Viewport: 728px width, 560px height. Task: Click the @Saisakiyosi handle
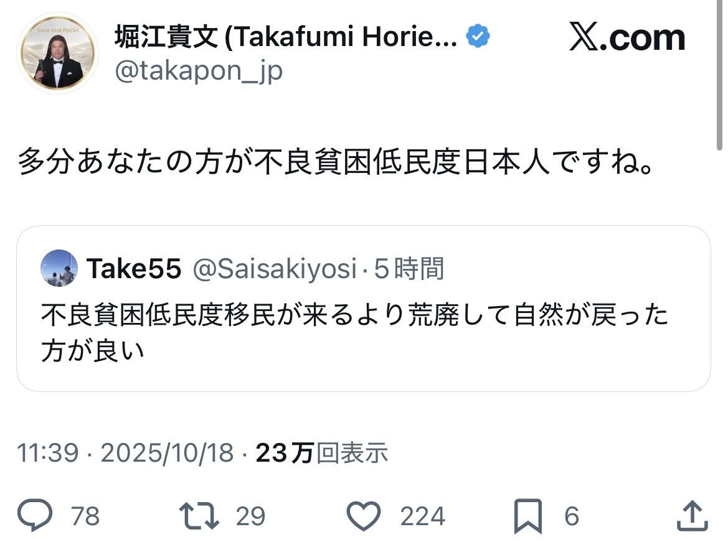click(273, 269)
